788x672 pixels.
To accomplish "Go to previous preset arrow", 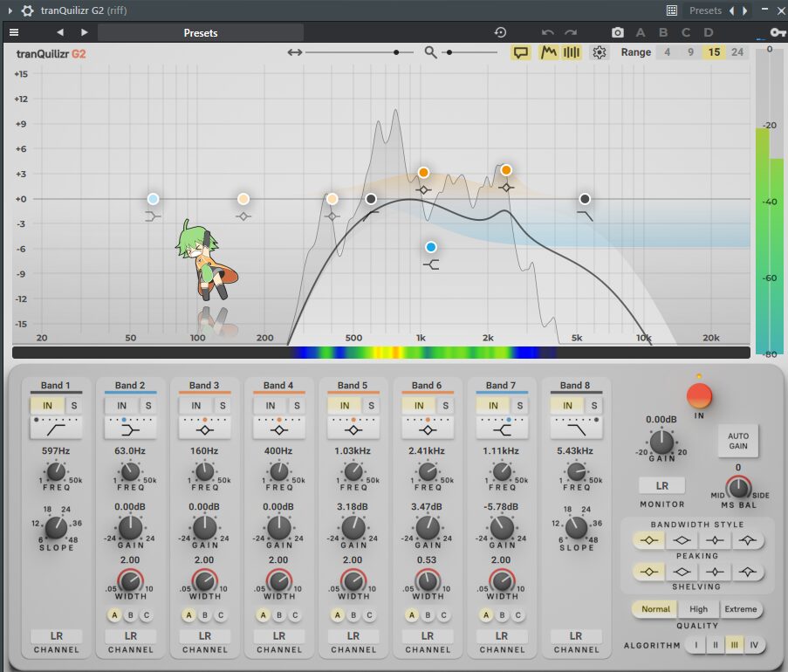I will pos(60,32).
